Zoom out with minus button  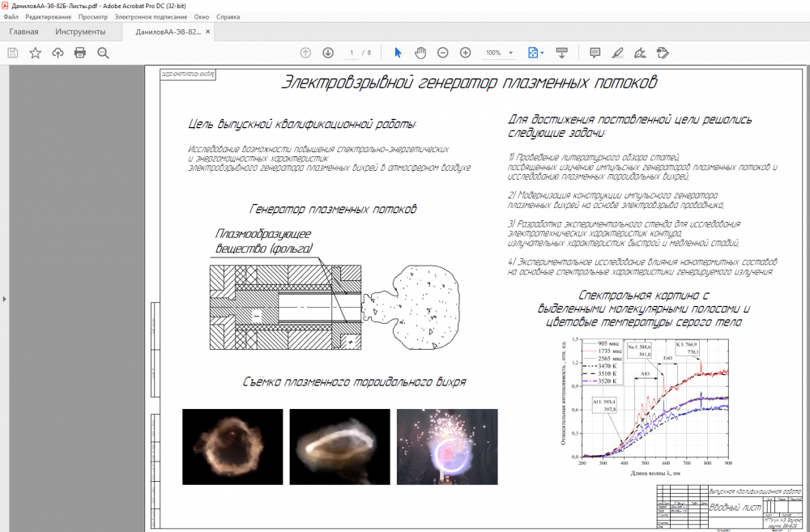tap(443, 53)
